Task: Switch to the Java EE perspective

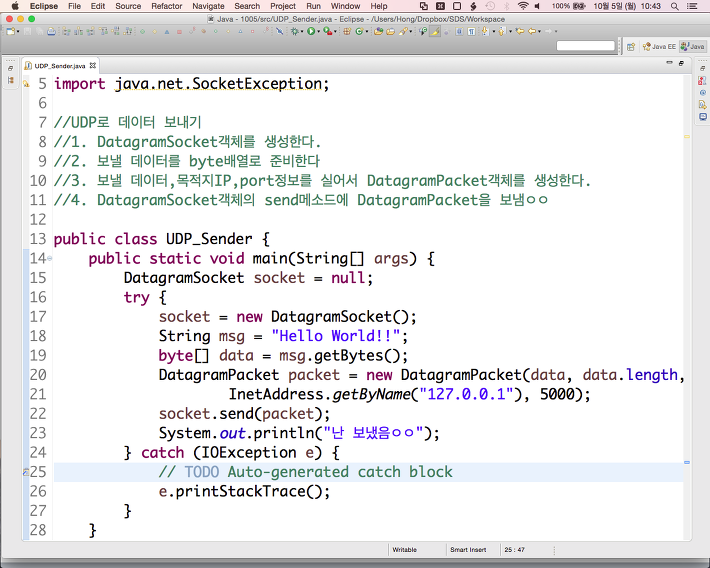Action: coord(659,46)
